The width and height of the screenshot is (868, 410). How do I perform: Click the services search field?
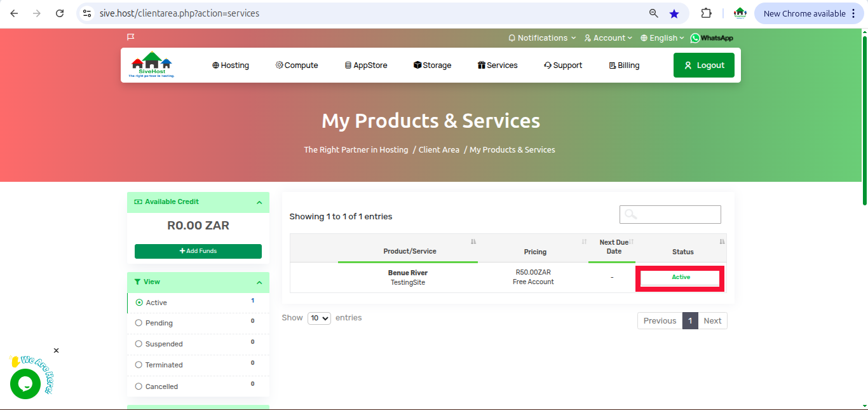pyautogui.click(x=670, y=214)
